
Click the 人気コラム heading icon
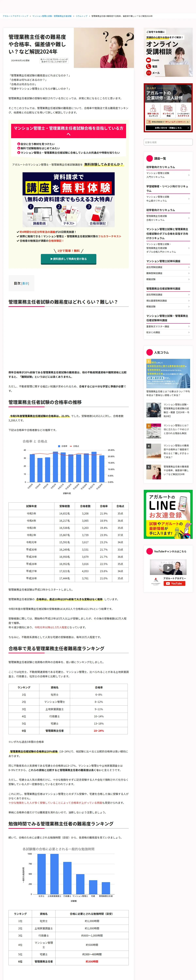(x=150, y=352)
